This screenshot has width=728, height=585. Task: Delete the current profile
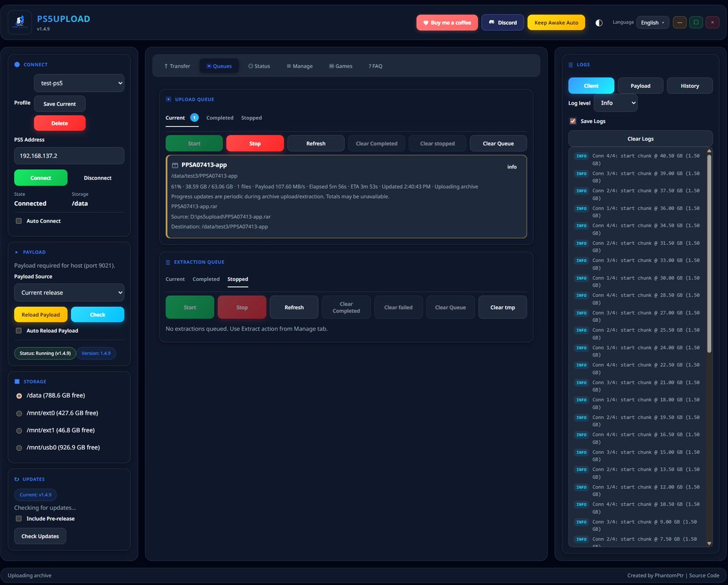[x=59, y=123]
